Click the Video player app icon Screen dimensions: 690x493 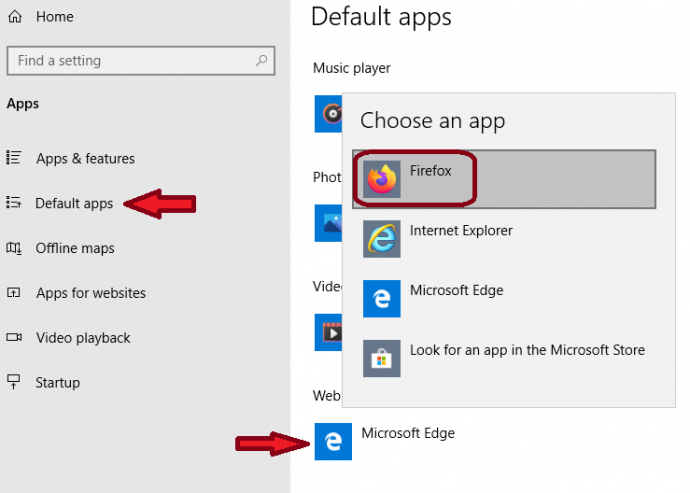pos(328,332)
